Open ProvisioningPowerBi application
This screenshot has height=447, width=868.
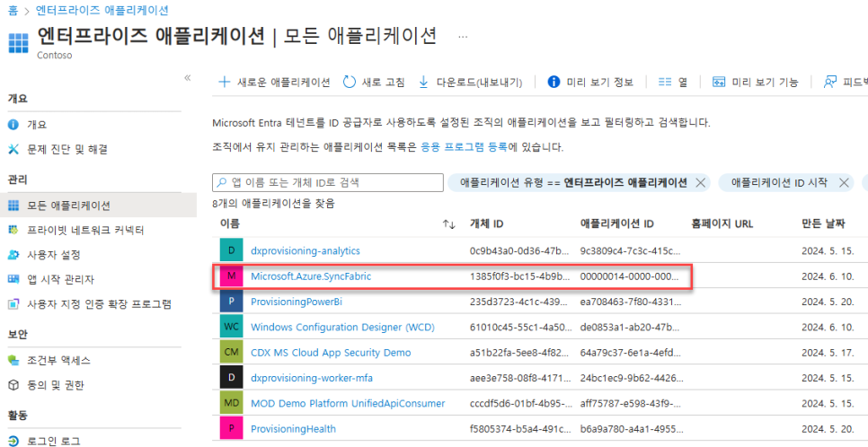[x=297, y=302]
